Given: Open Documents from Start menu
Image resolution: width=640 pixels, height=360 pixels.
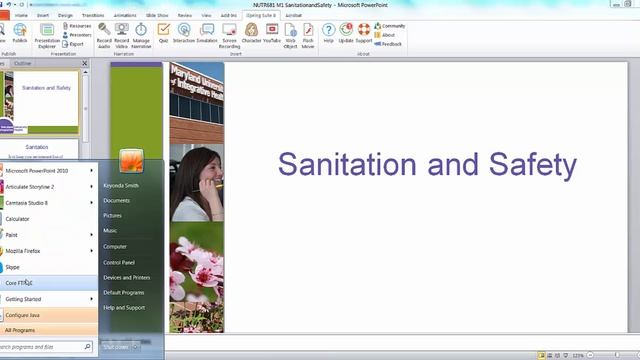Looking at the screenshot, I should point(117,200).
